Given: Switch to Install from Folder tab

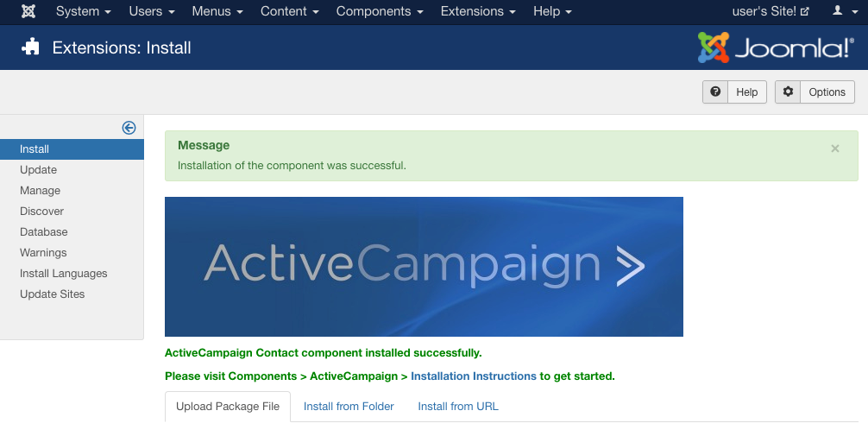Looking at the screenshot, I should pos(349,406).
